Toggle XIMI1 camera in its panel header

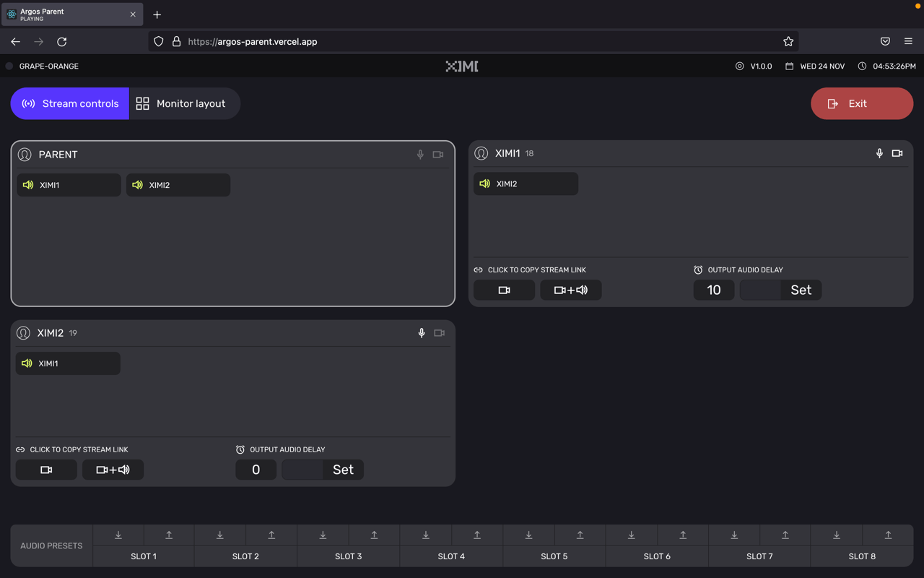coord(897,153)
